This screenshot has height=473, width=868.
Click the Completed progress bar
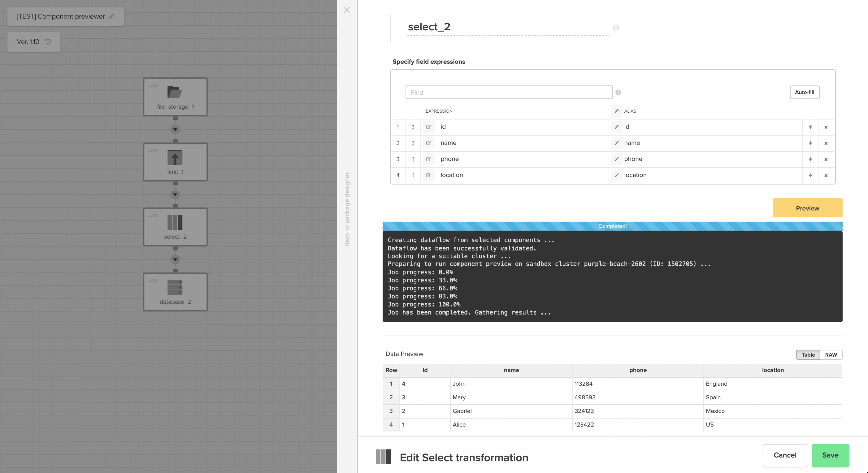pos(612,226)
